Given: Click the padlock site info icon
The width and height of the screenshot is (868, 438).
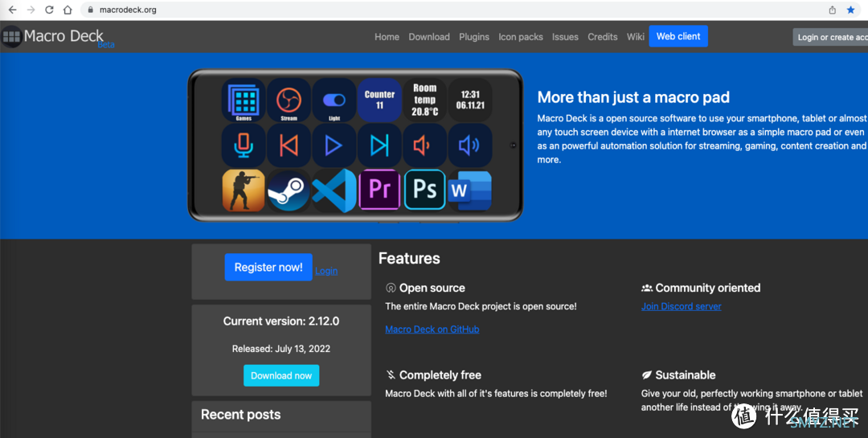Looking at the screenshot, I should (x=90, y=10).
